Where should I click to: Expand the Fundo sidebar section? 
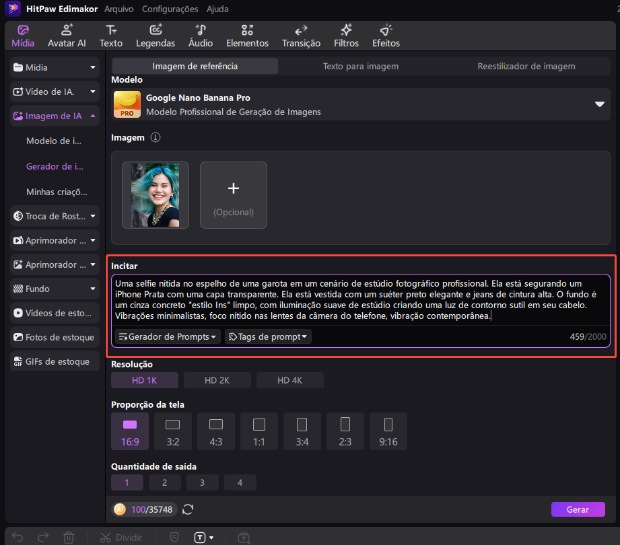tap(55, 289)
